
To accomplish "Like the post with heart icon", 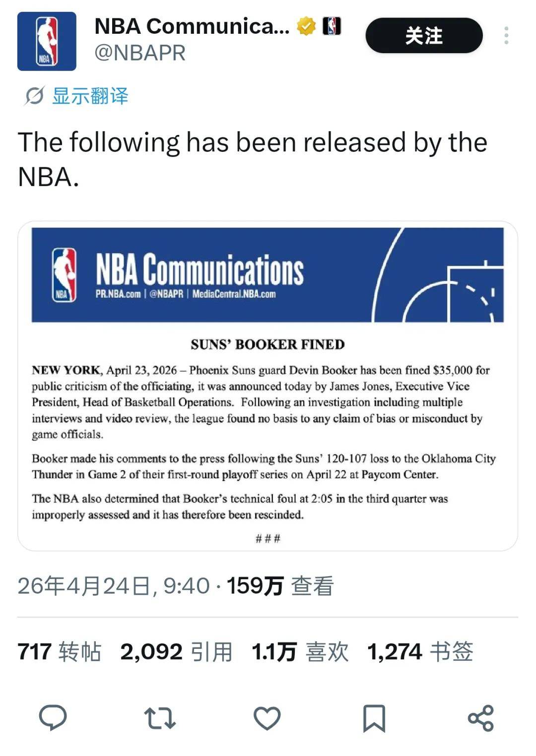I will pos(267,718).
